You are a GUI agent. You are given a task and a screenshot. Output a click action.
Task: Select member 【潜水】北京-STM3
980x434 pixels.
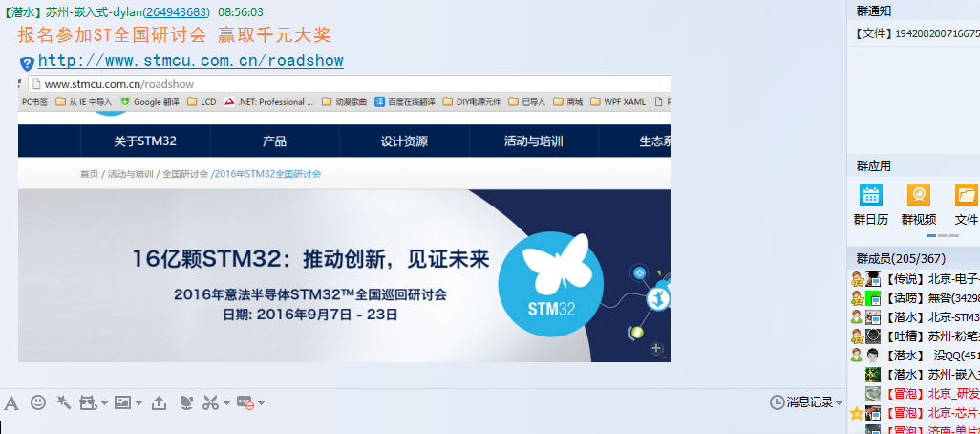(915, 317)
